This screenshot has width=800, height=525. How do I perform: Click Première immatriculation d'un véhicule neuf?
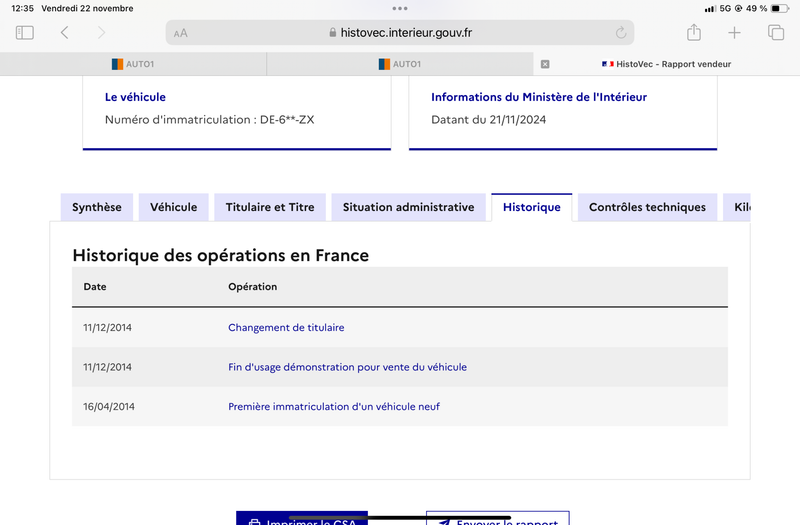click(334, 407)
